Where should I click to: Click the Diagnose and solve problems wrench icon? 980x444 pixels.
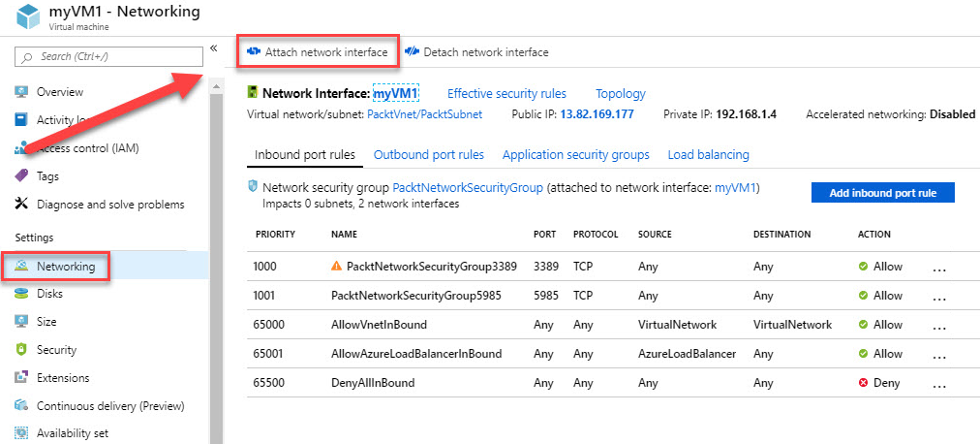[x=21, y=204]
